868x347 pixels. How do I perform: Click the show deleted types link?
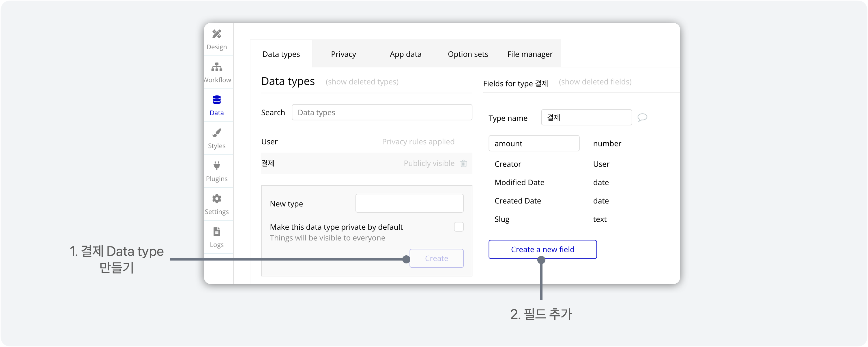pyautogui.click(x=362, y=82)
